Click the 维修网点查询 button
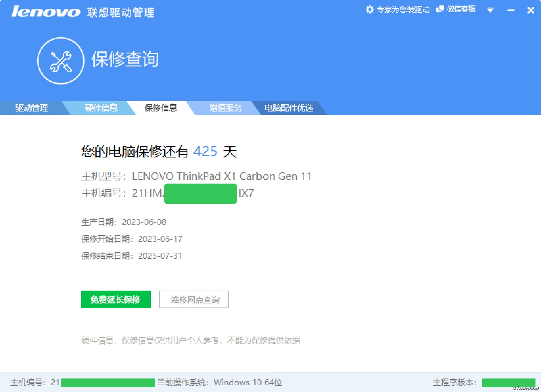 pos(194,299)
